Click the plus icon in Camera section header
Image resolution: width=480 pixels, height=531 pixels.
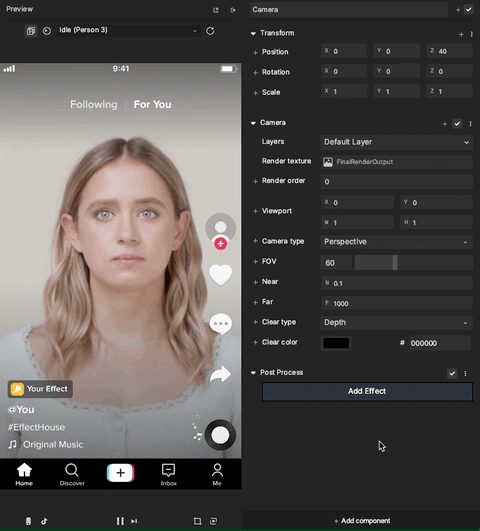(445, 124)
